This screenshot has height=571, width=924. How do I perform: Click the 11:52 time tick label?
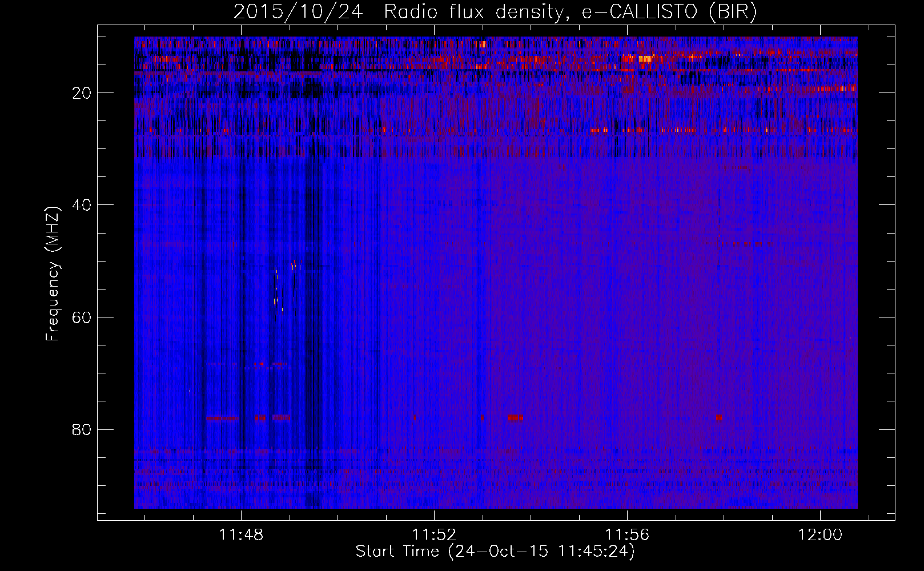coord(434,535)
